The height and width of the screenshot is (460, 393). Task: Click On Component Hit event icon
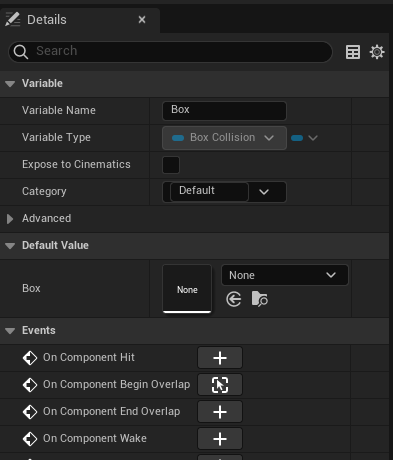[x=30, y=358]
